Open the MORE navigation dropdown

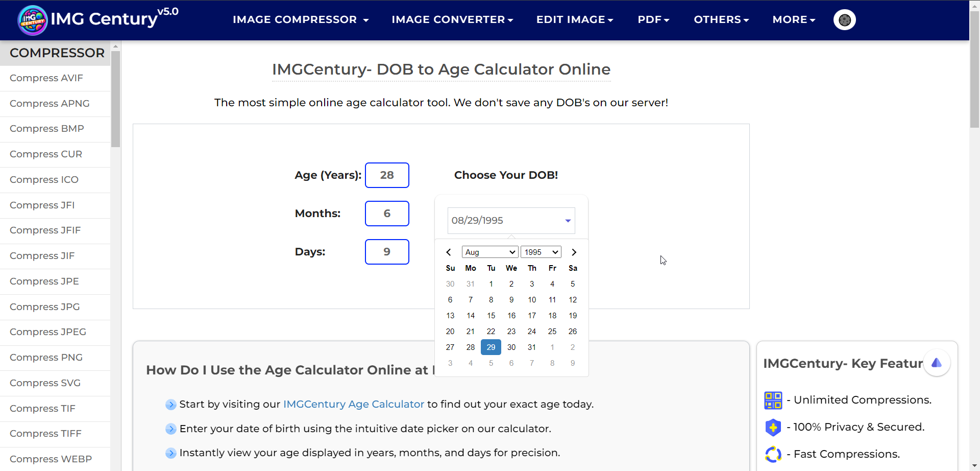[793, 19]
